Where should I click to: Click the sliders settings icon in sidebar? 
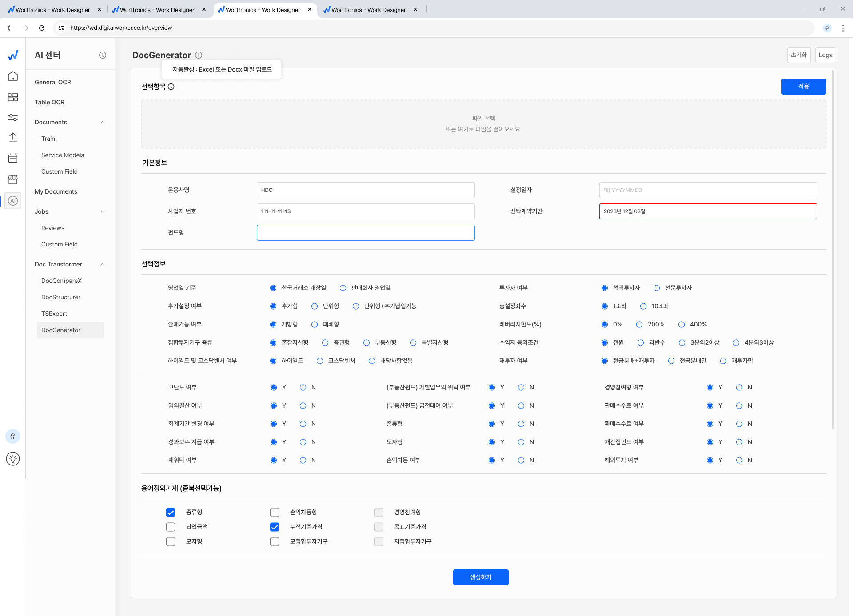click(x=13, y=118)
